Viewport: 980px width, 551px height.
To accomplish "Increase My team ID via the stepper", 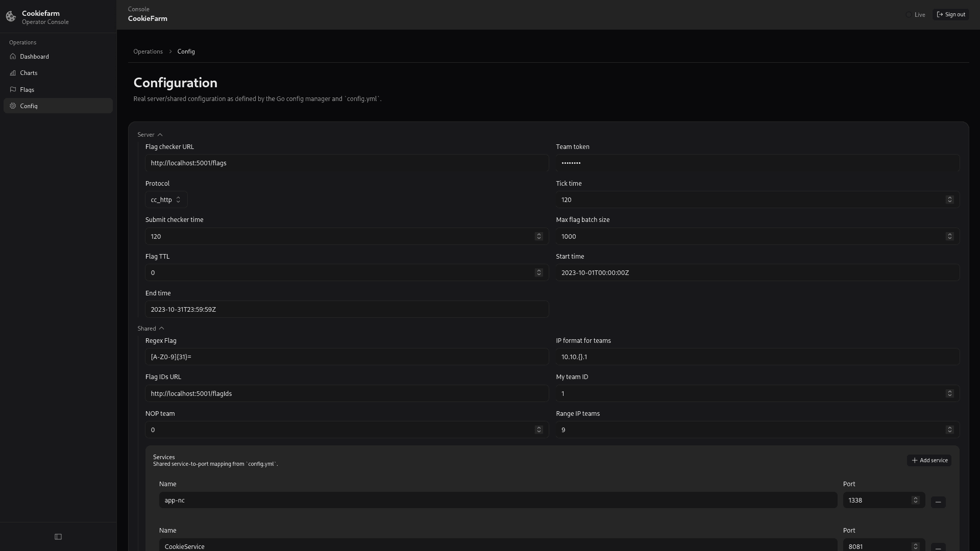I will tap(949, 393).
